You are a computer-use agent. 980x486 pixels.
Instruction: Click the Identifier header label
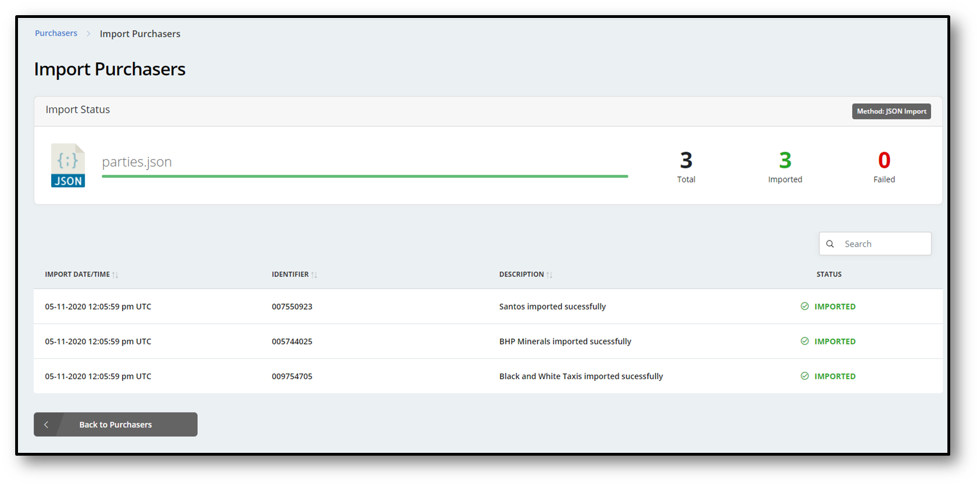pyautogui.click(x=290, y=274)
